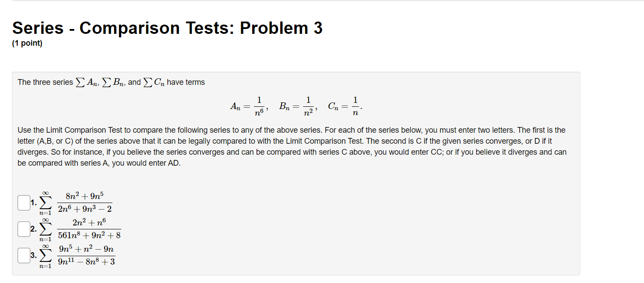Select the input field beside the first summation
644x283 pixels.
[24, 203]
